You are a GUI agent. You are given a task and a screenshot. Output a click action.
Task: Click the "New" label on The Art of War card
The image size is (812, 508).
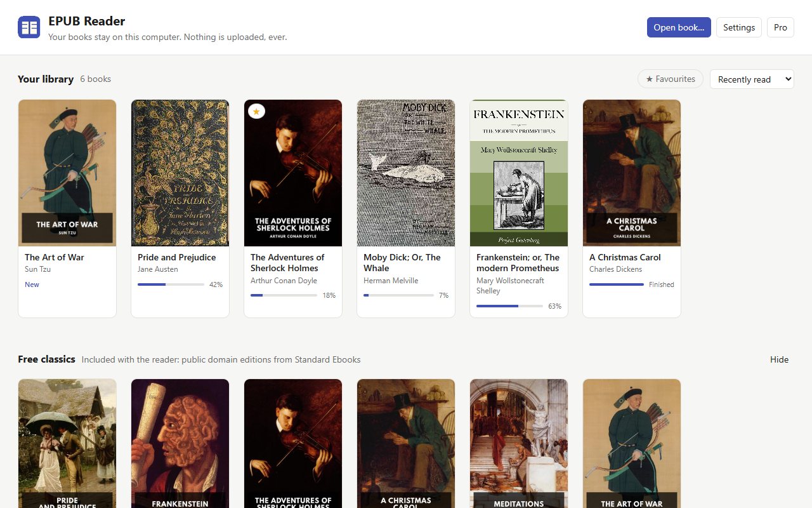pyautogui.click(x=32, y=284)
